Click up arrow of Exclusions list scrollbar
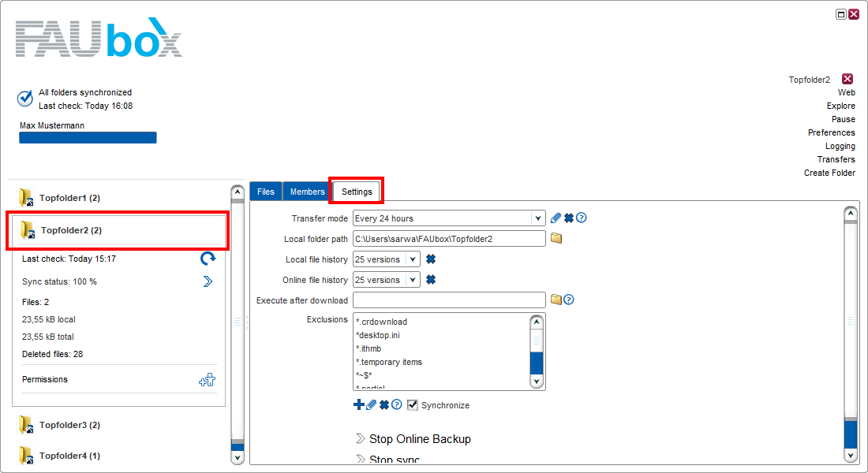 point(537,322)
